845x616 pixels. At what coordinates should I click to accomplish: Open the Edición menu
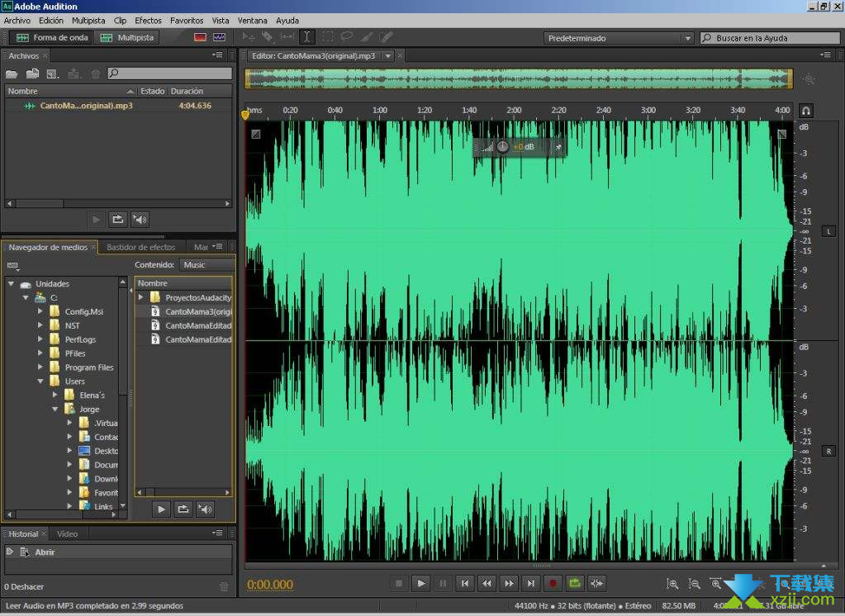click(x=51, y=21)
